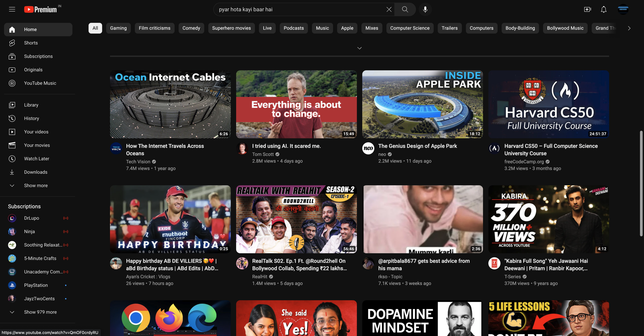Click the hamburger guide menu icon
This screenshot has width=644, height=336.
(x=12, y=10)
